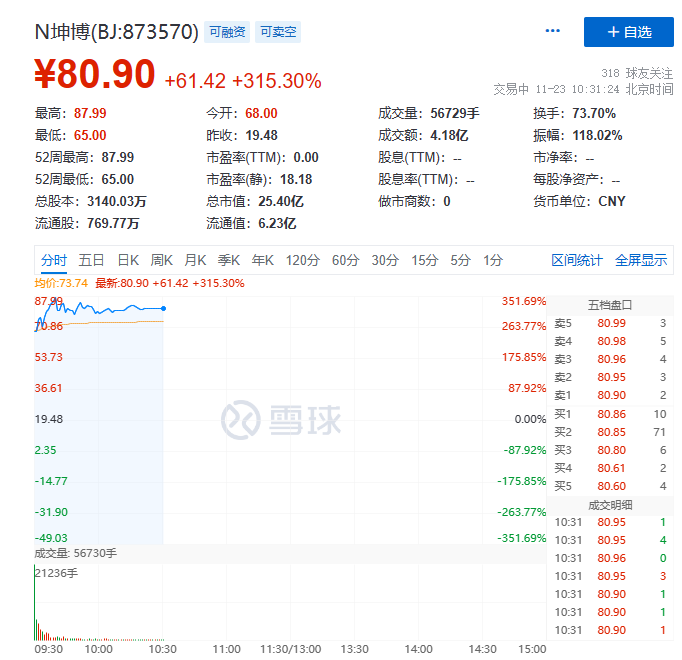
Task: Click the 买1 order row at 80.86
Action: 610,414
